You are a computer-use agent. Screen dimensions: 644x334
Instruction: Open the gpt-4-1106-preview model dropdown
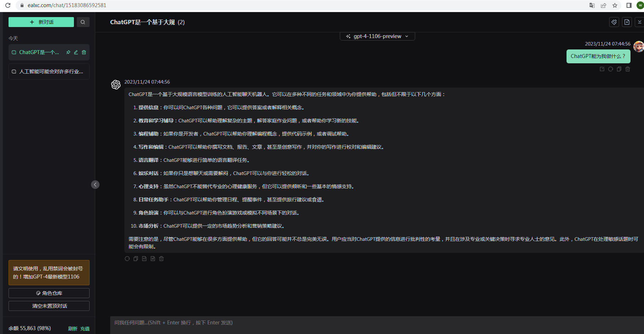click(x=377, y=36)
